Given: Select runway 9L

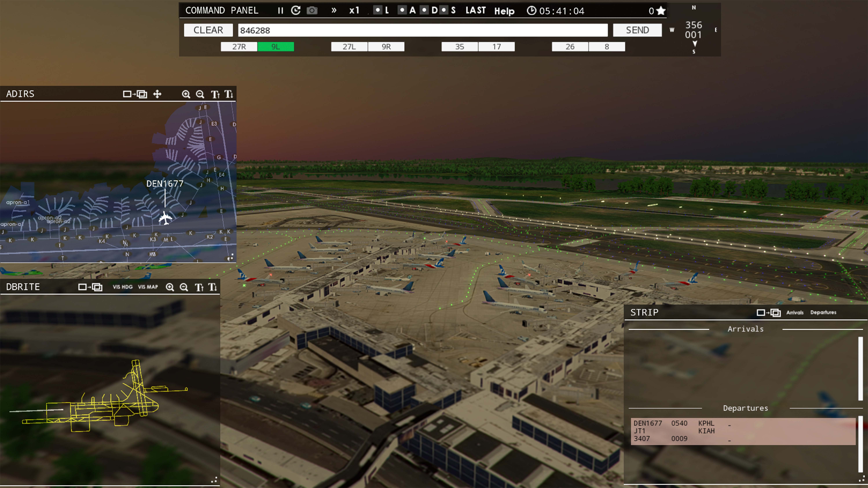Looking at the screenshot, I should [x=276, y=47].
